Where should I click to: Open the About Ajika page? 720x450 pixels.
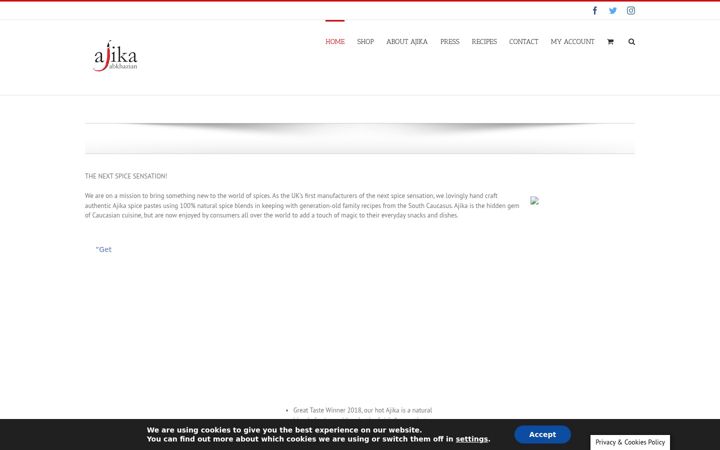(407, 42)
